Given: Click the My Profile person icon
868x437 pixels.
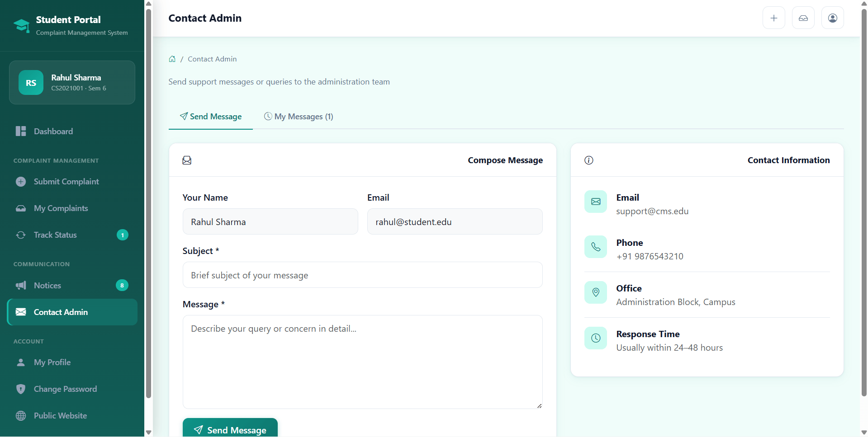Looking at the screenshot, I should point(21,362).
